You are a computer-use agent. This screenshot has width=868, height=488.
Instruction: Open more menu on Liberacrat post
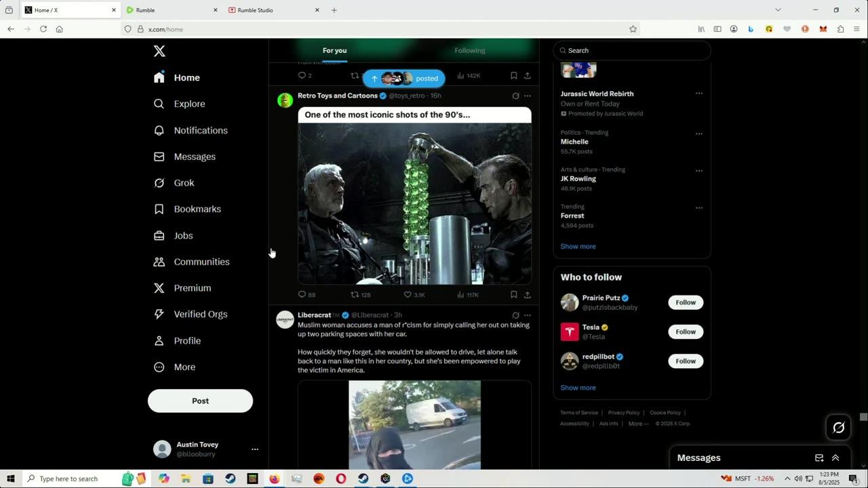528,315
